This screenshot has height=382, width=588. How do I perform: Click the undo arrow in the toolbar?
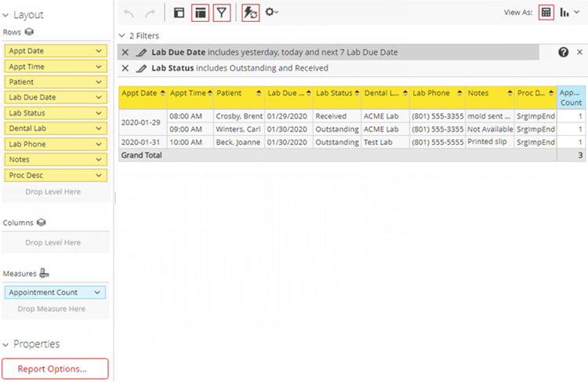click(x=129, y=13)
